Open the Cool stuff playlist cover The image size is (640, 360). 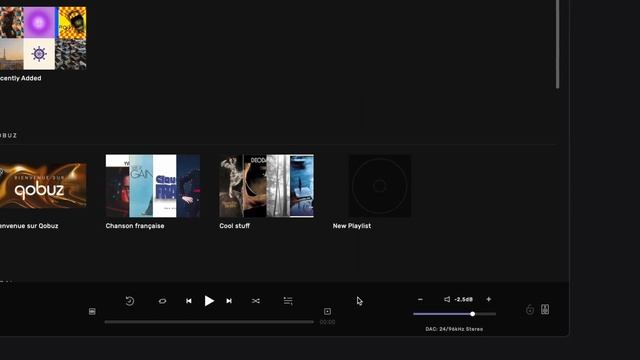pos(267,186)
